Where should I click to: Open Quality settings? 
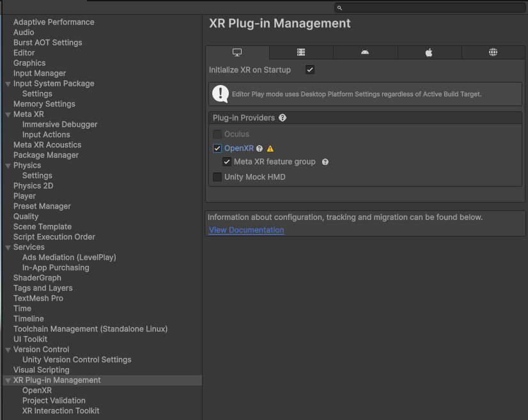[26, 217]
